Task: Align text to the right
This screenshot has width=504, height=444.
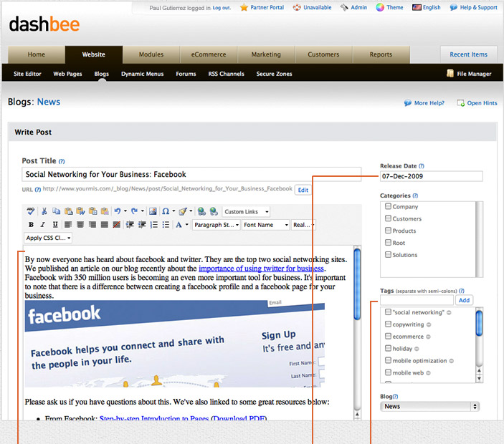Action: tap(92, 224)
